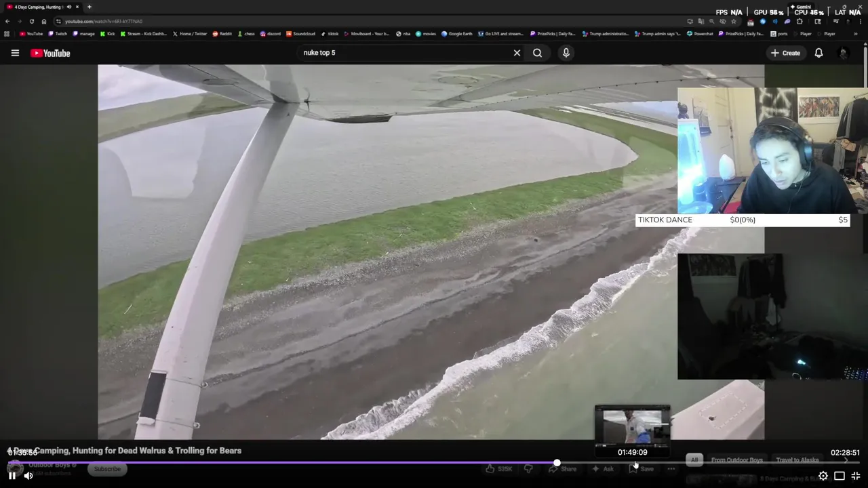Open the Gemini button in the title bar
The image size is (868, 488).
[x=801, y=7]
